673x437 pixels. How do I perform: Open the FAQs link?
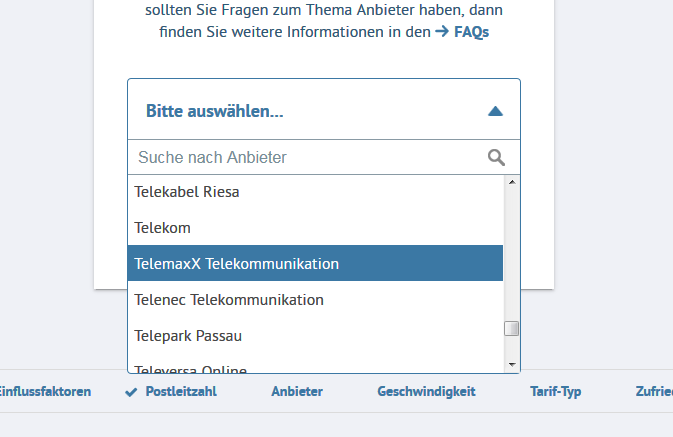(462, 32)
